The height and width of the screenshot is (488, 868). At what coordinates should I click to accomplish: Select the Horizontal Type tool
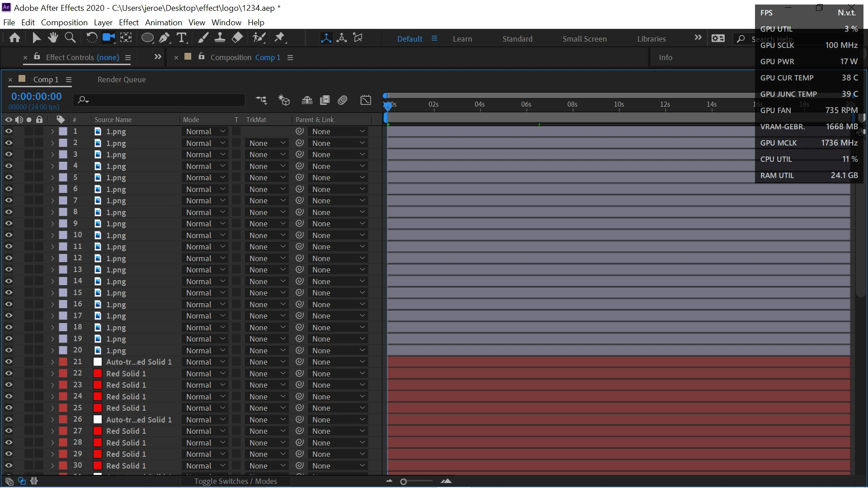(182, 38)
